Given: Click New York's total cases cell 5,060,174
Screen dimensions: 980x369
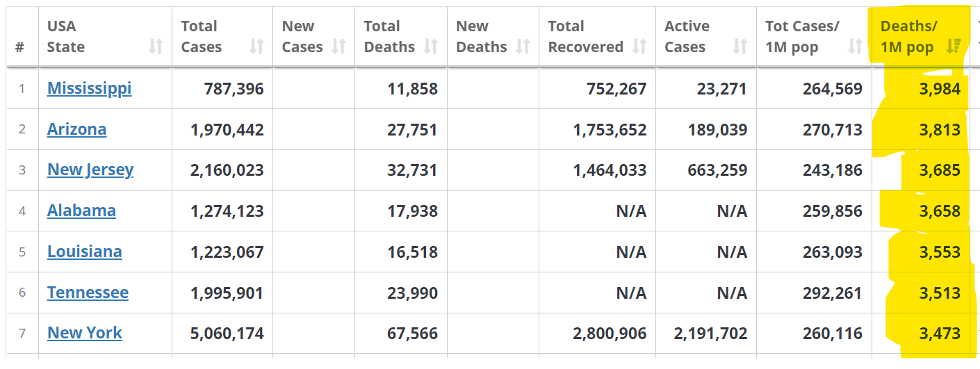Looking at the screenshot, I should [227, 334].
